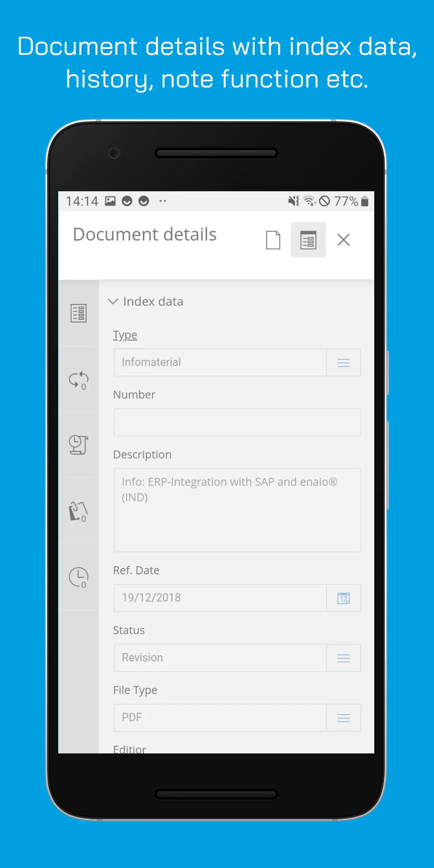This screenshot has width=434, height=868.
Task: Click the Description field label
Action: click(x=142, y=455)
